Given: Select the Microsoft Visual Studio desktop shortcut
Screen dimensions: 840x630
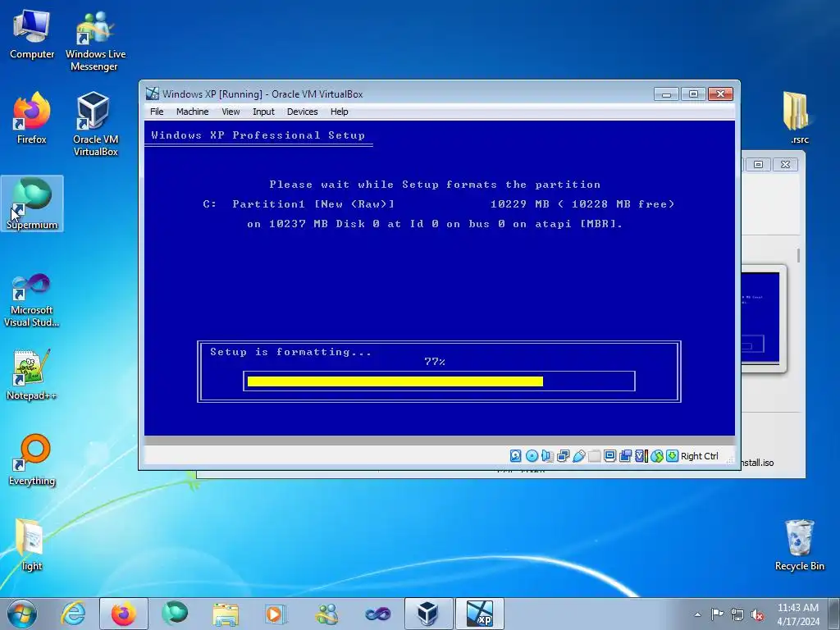Looking at the screenshot, I should click(32, 300).
